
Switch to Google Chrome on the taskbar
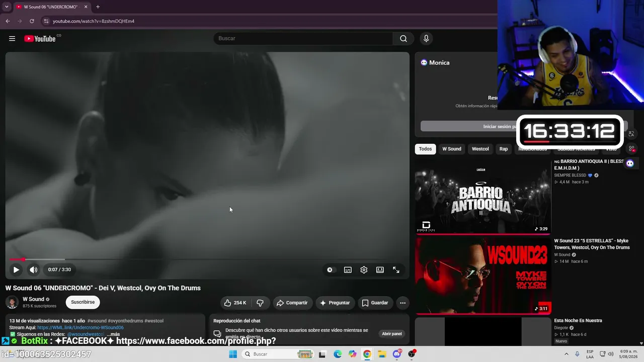[367, 354]
